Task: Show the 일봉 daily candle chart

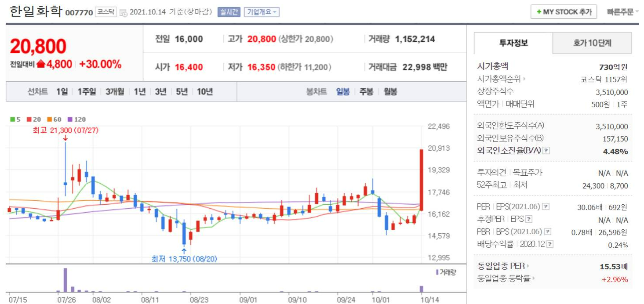Action: [x=343, y=92]
